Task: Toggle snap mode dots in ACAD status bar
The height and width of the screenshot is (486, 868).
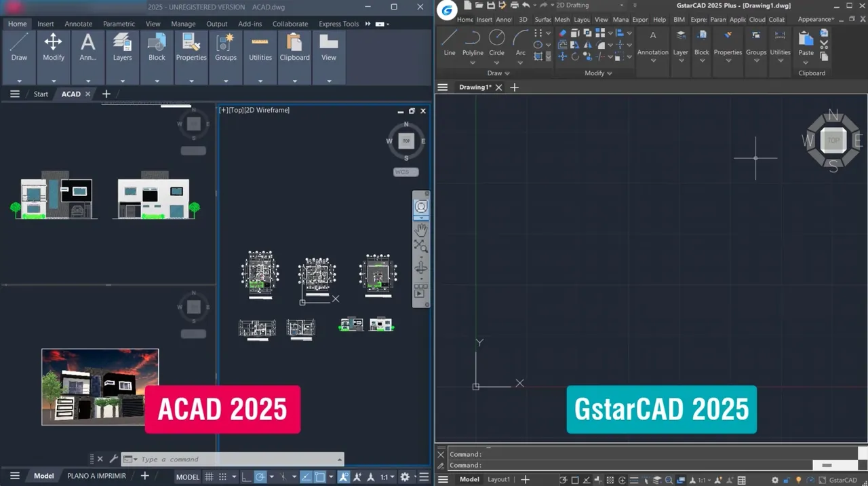Action: click(x=223, y=476)
